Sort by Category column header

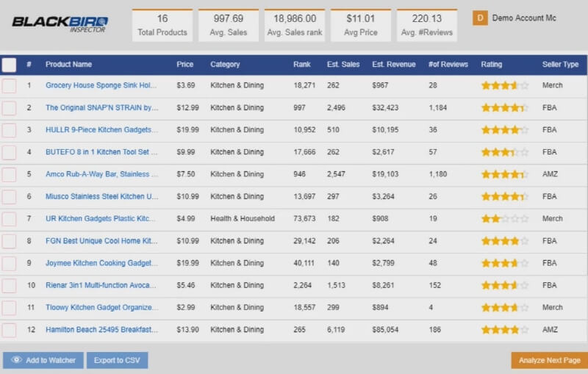click(x=225, y=65)
